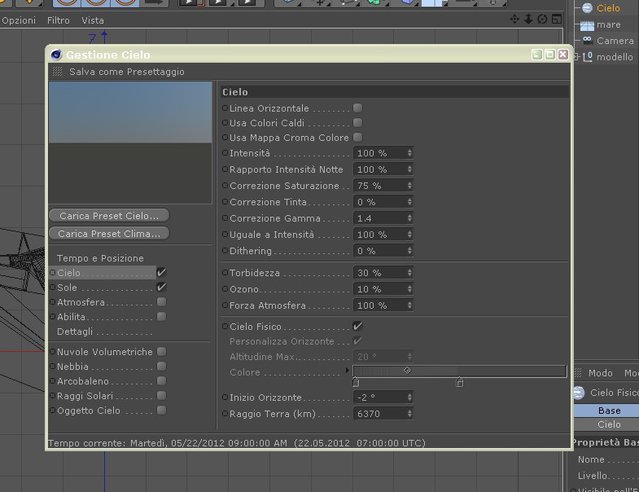Click the Cielo object icon in object manager
This screenshot has height=492, width=639.
pos(587,8)
